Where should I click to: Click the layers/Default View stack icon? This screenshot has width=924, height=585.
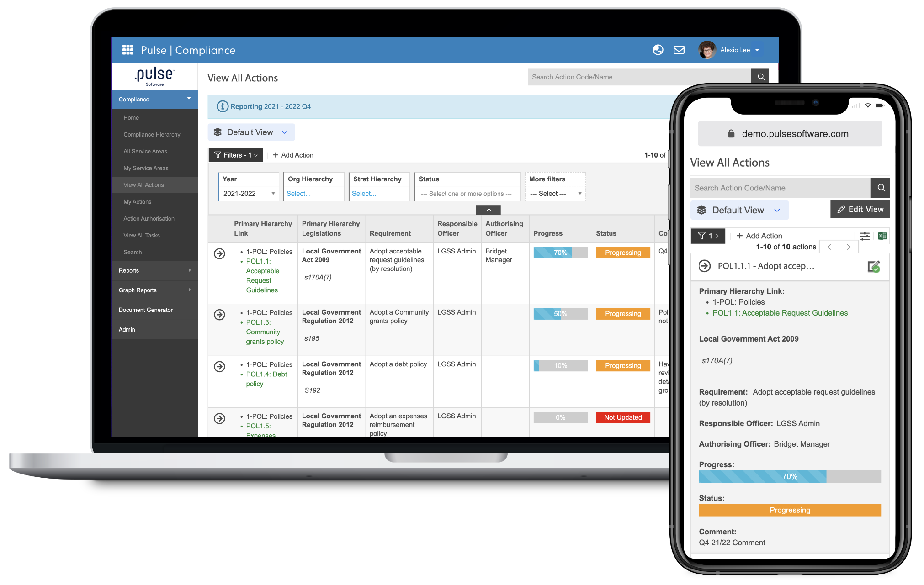coord(219,132)
